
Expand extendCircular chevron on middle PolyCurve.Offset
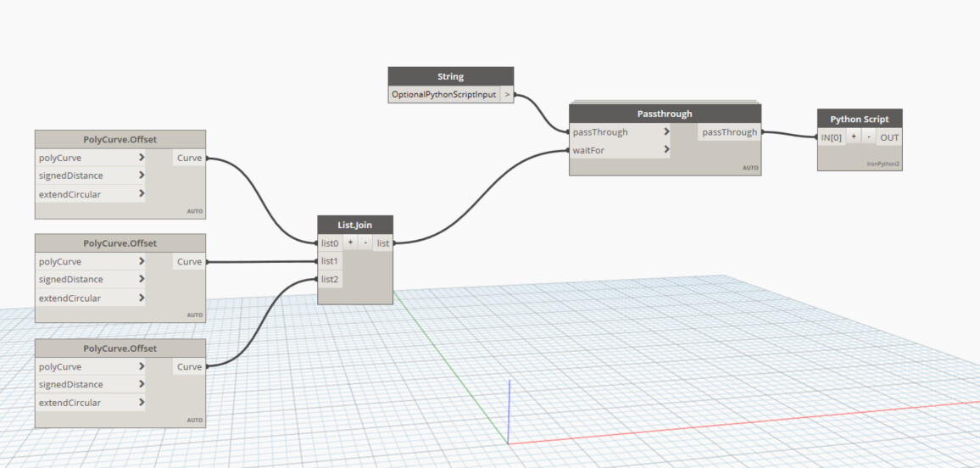tap(142, 298)
